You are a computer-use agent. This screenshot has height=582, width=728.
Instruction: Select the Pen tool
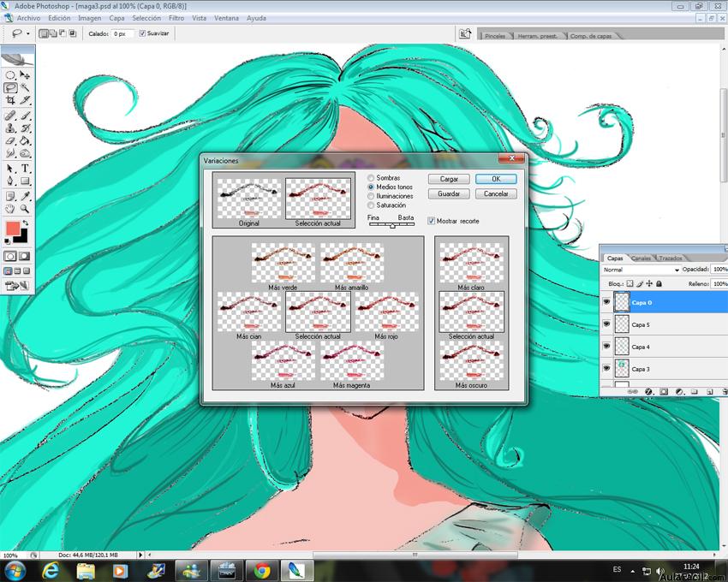click(10, 181)
